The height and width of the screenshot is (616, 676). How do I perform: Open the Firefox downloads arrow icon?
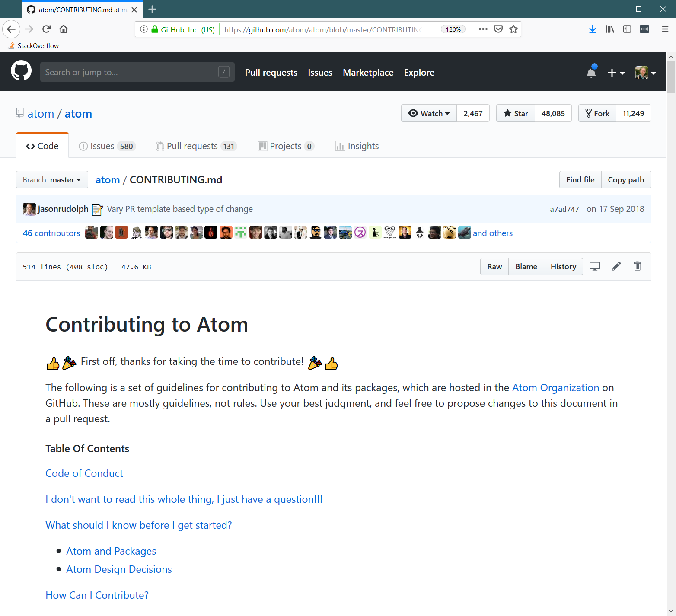pyautogui.click(x=593, y=29)
